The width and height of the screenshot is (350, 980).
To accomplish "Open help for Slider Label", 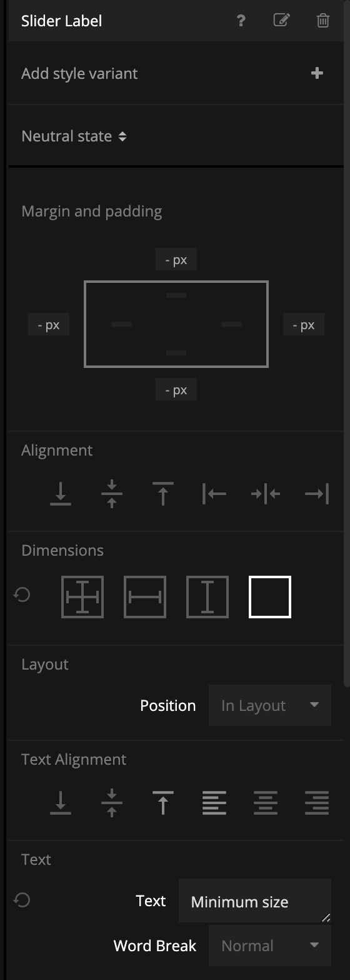I will [x=241, y=21].
